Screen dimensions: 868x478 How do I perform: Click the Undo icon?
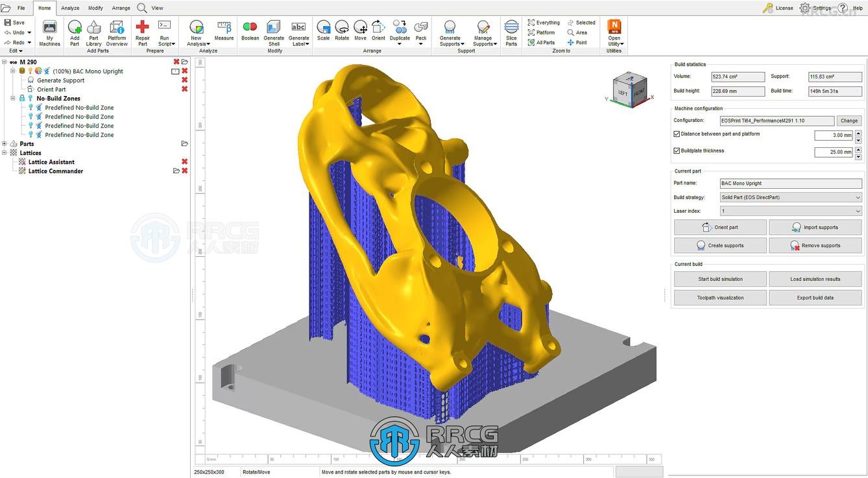point(7,32)
